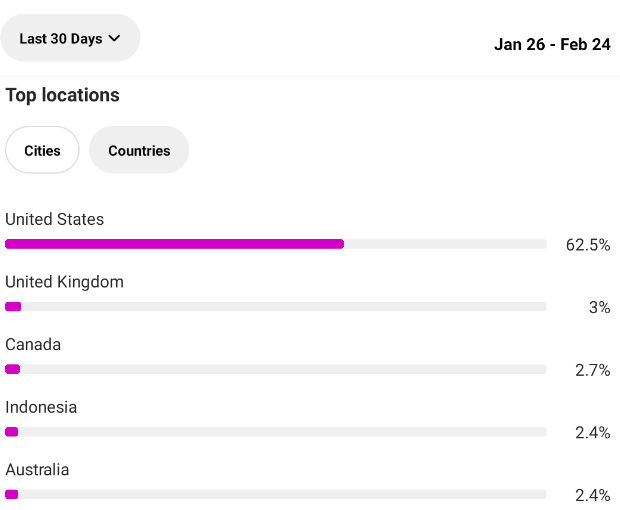
Task: Select the Australia location label
Action: [x=39, y=469]
